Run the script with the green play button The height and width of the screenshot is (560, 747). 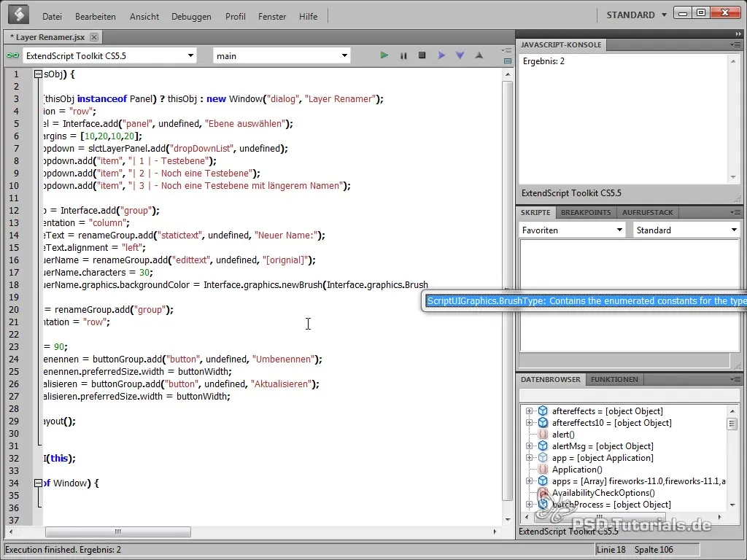[x=384, y=55]
